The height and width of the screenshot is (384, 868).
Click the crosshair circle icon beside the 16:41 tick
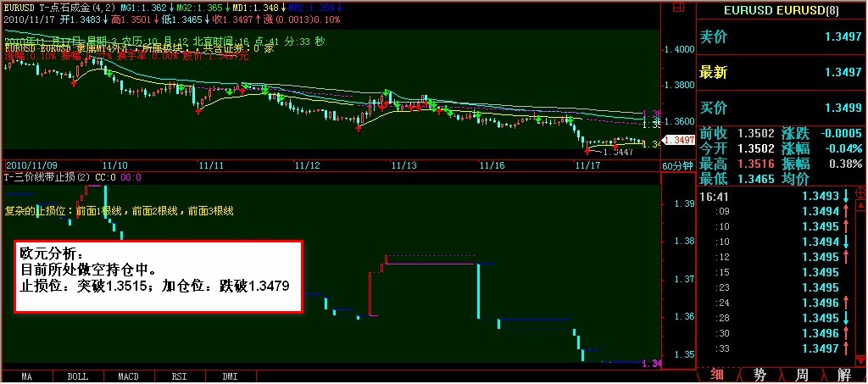click(861, 192)
